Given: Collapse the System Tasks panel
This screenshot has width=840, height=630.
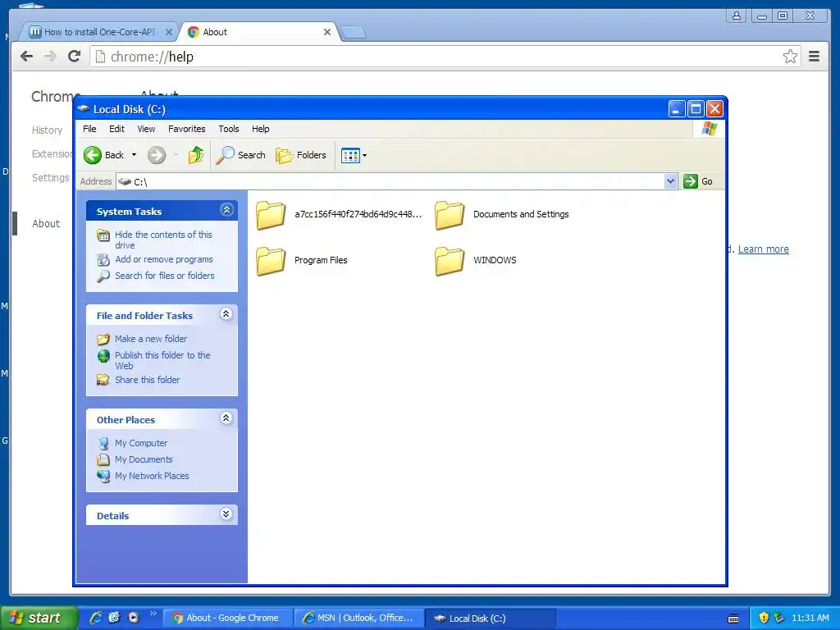Looking at the screenshot, I should click(226, 210).
